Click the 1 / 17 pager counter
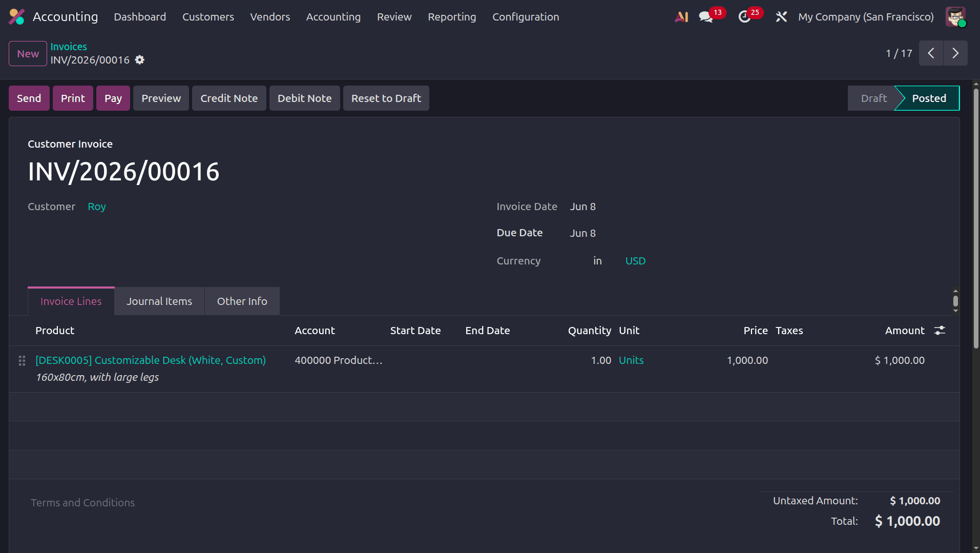The height and width of the screenshot is (553, 980). tap(899, 53)
